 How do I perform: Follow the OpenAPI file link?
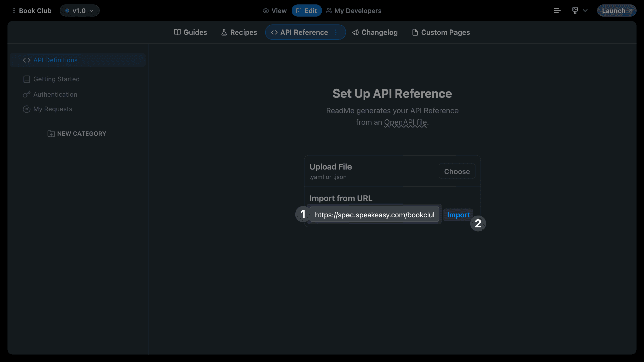(406, 122)
